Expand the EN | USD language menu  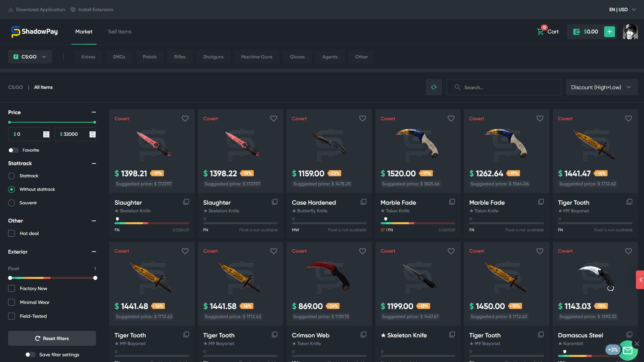pos(621,9)
